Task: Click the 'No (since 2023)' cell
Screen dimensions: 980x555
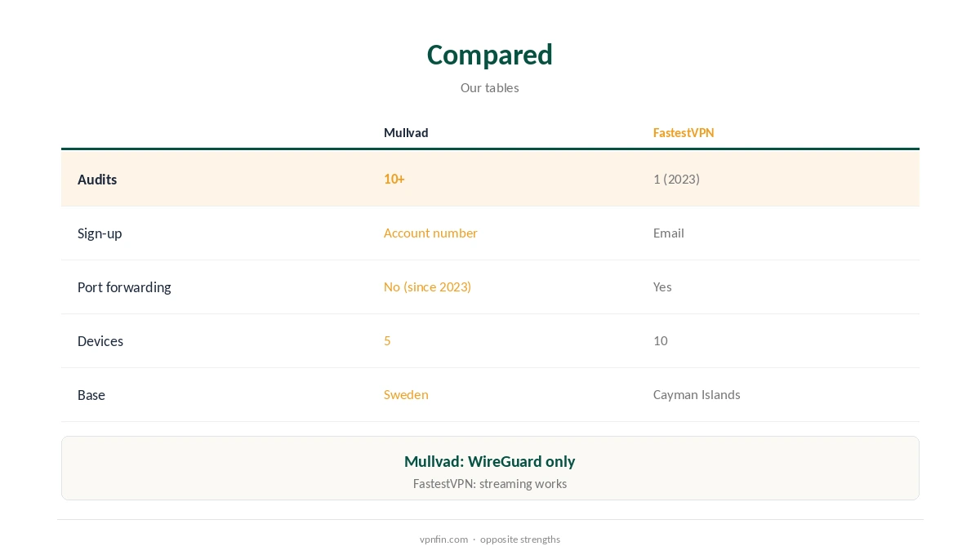Action: [427, 286]
